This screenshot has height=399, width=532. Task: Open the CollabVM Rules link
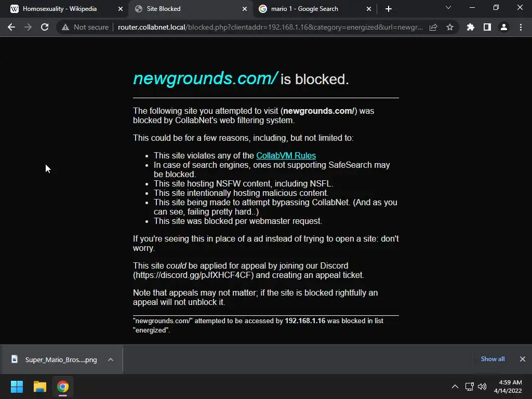coord(286,155)
